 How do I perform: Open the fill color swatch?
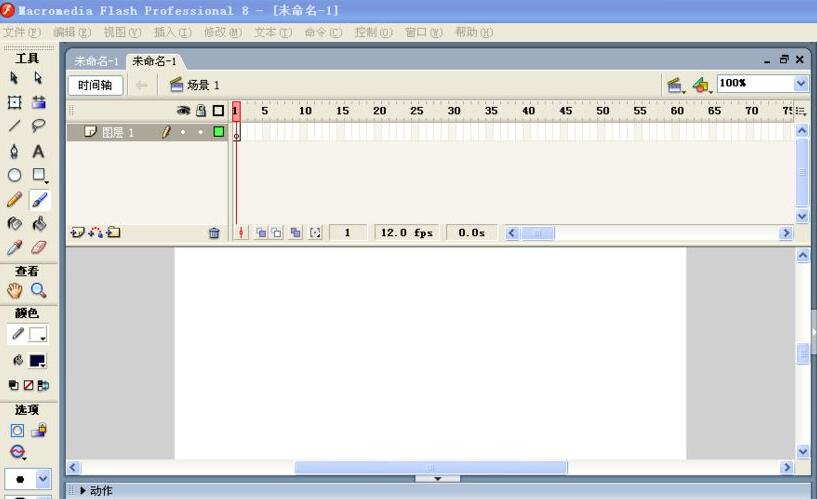coord(38,360)
